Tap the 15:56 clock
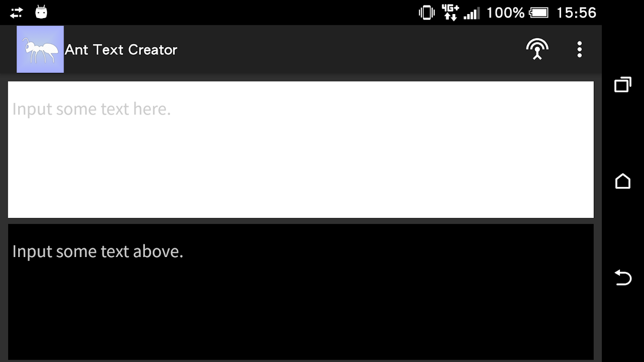The height and width of the screenshot is (362, 644). [x=576, y=13]
